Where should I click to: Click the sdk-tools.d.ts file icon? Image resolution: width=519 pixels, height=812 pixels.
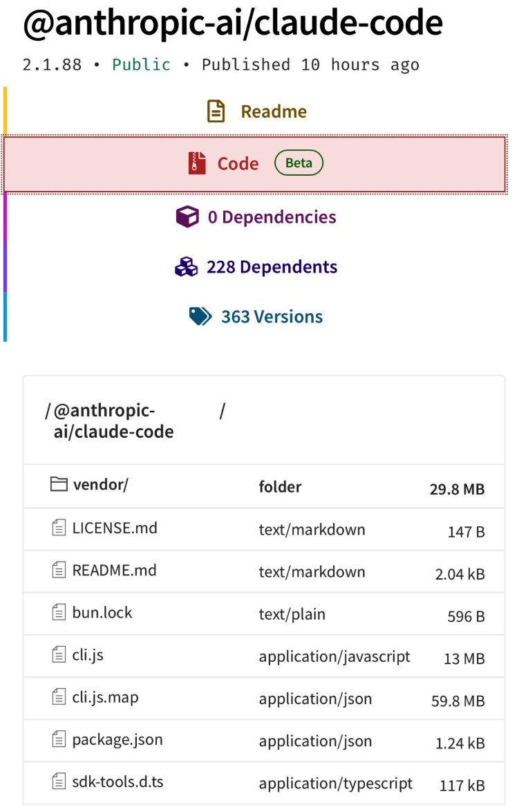(59, 782)
